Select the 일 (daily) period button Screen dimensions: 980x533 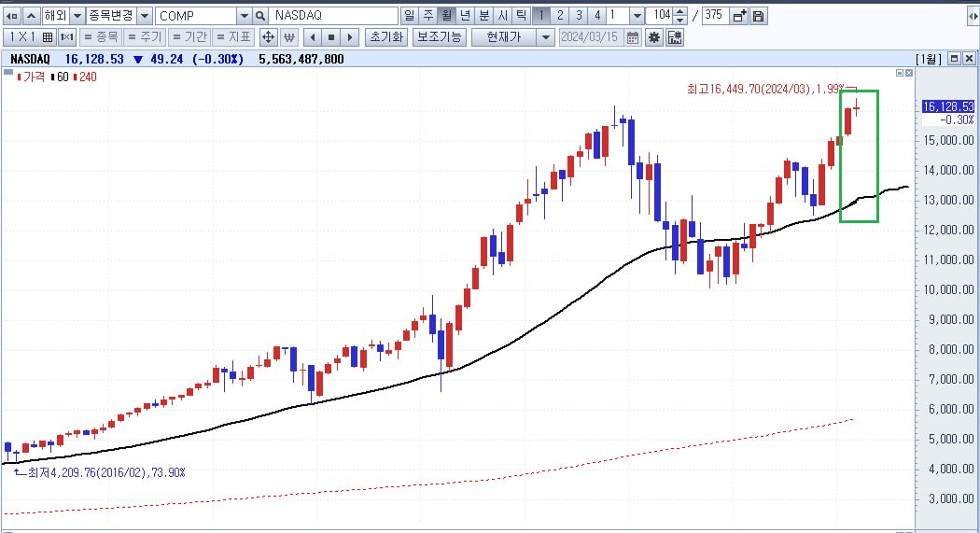(x=410, y=16)
